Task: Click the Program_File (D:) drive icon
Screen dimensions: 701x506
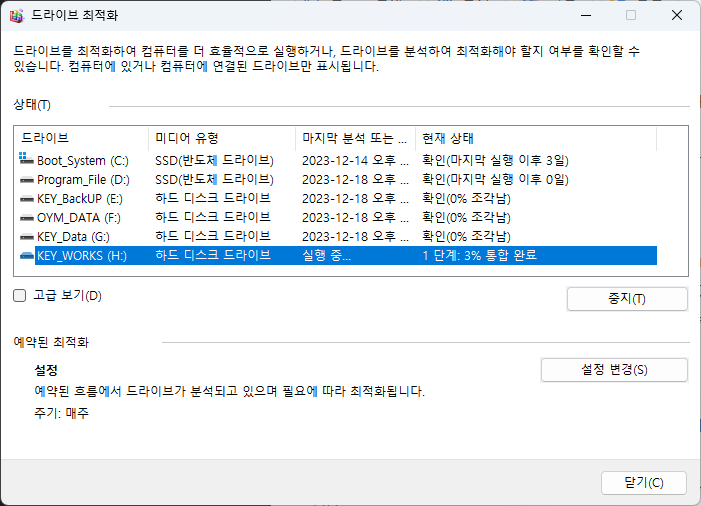Action: [x=27, y=180]
